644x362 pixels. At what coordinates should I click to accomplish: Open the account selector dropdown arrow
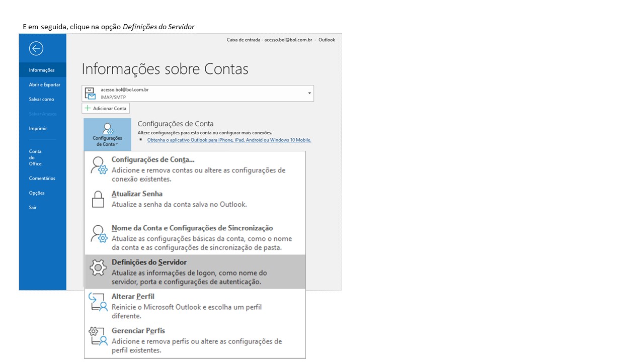coord(309,94)
